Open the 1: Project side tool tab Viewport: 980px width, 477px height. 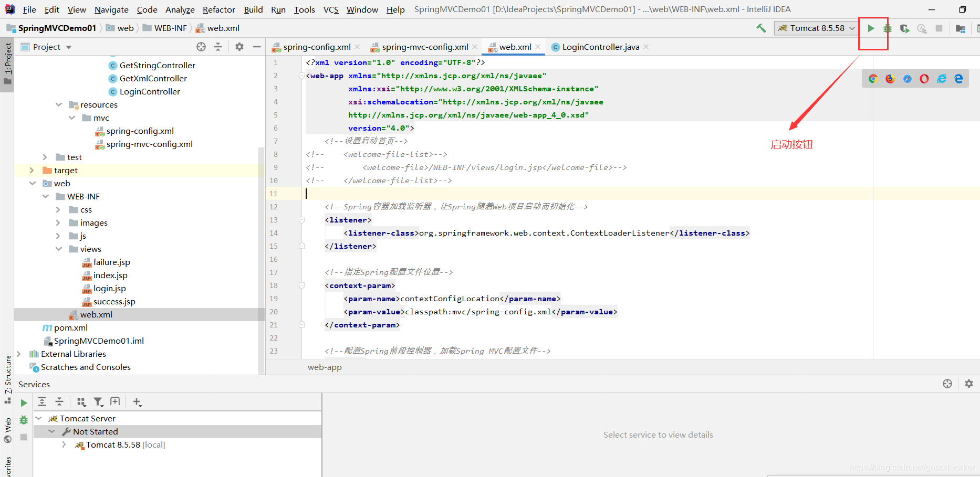click(x=7, y=64)
